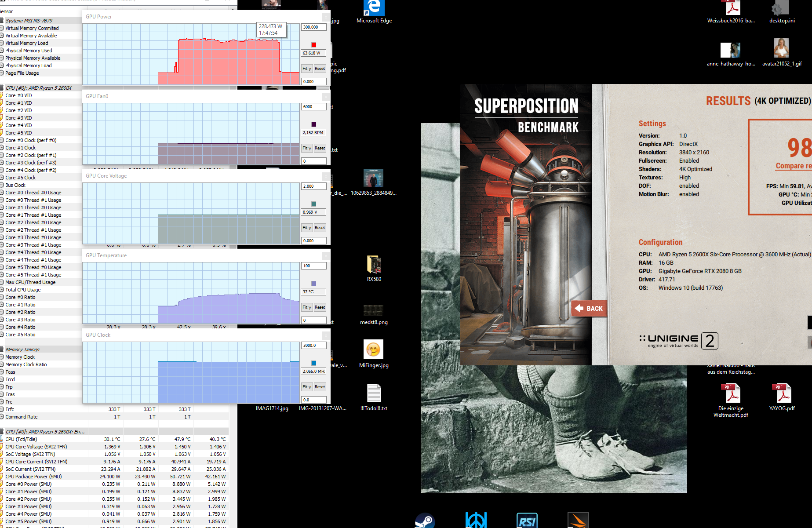
Task: Reset the GPU Temperature graph
Action: tap(320, 307)
